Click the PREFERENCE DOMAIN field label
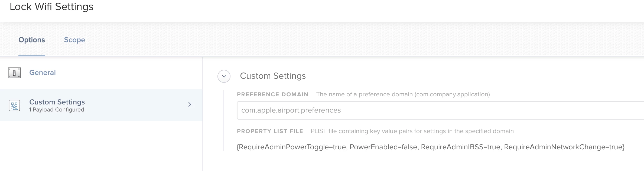 click(273, 94)
